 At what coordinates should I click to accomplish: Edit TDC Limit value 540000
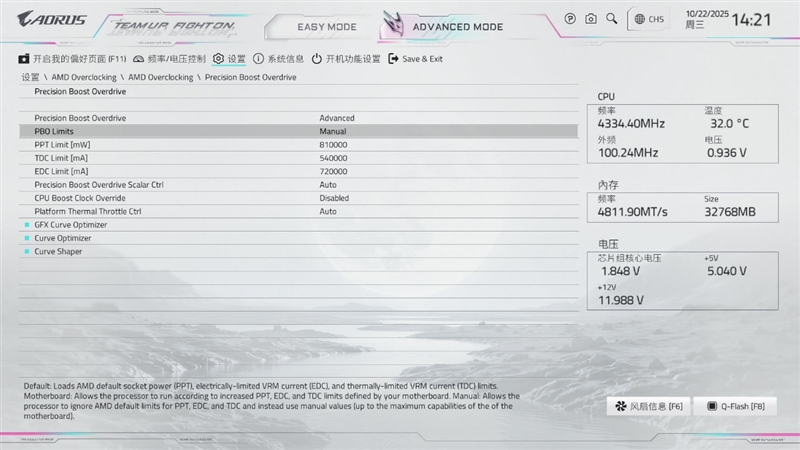click(333, 158)
